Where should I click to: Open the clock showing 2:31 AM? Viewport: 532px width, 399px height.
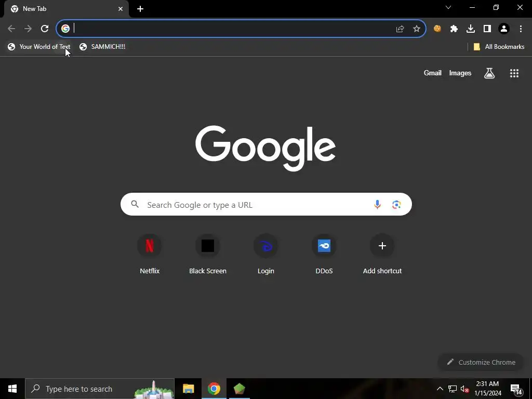[x=487, y=389]
